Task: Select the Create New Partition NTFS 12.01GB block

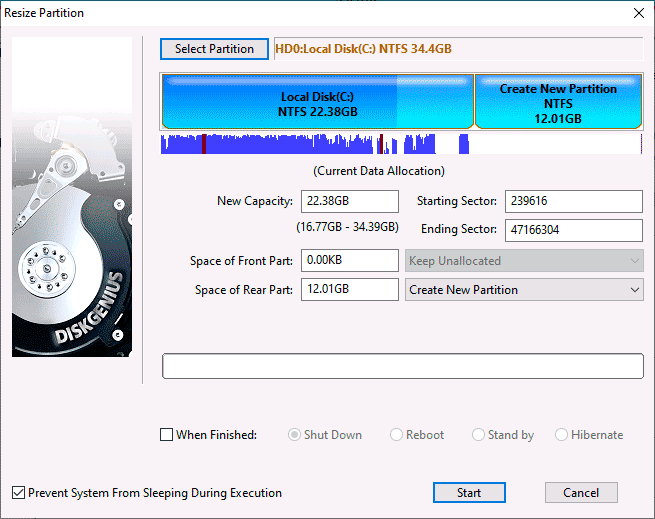Action: coord(558,102)
